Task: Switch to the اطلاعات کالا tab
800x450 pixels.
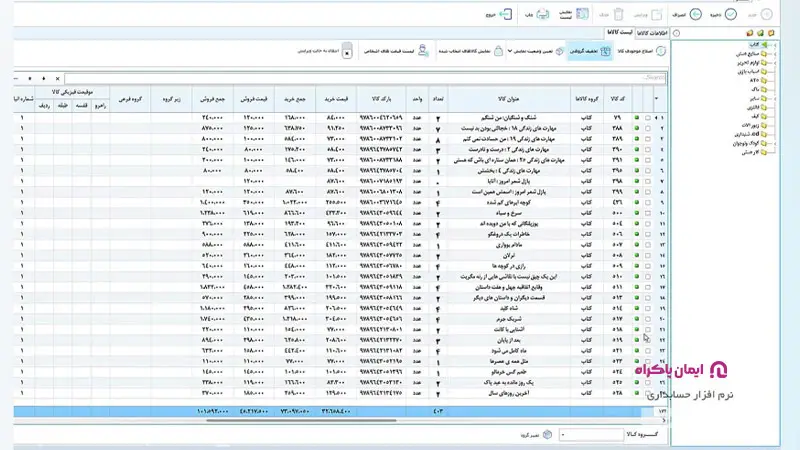Action: (653, 33)
